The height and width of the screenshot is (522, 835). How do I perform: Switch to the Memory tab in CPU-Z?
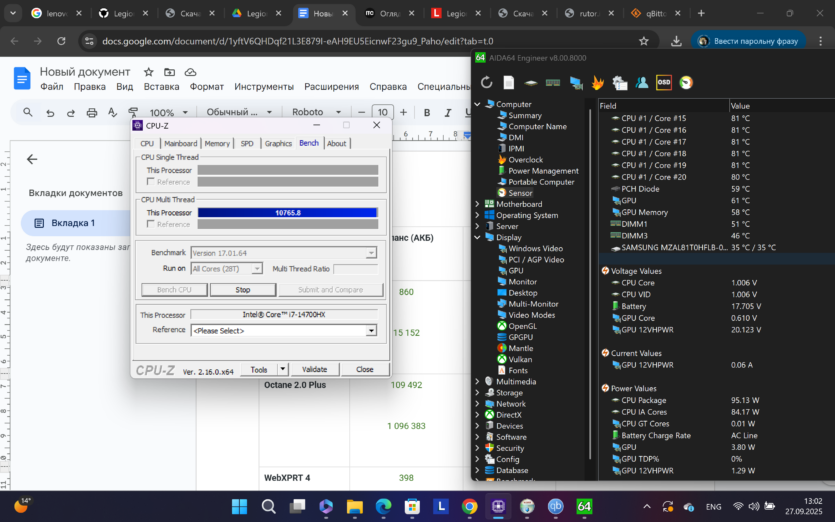(217, 143)
